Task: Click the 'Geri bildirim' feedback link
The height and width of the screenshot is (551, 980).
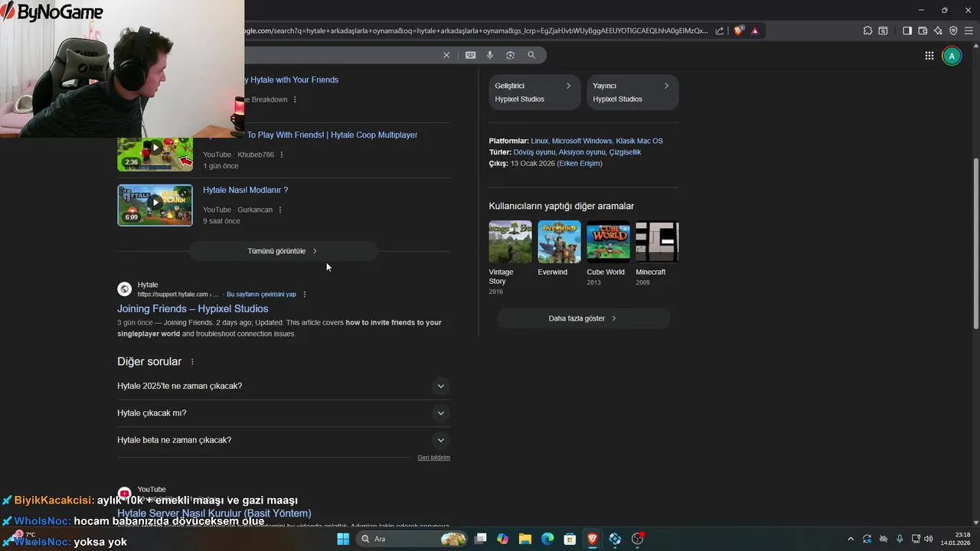Action: (x=433, y=458)
